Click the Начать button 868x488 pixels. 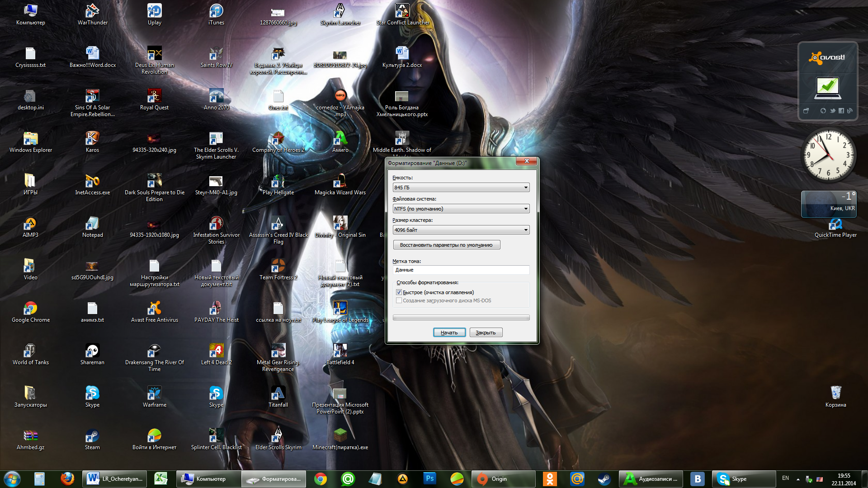click(449, 333)
